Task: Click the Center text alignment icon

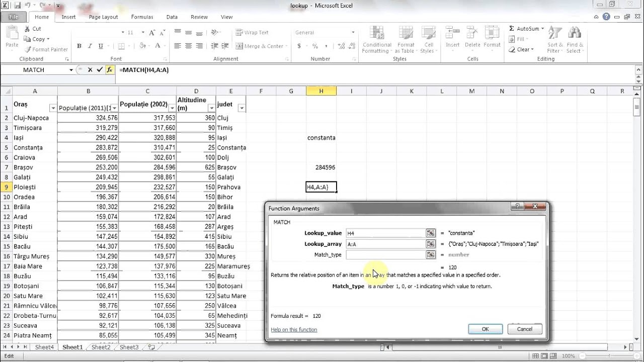Action: [x=189, y=46]
